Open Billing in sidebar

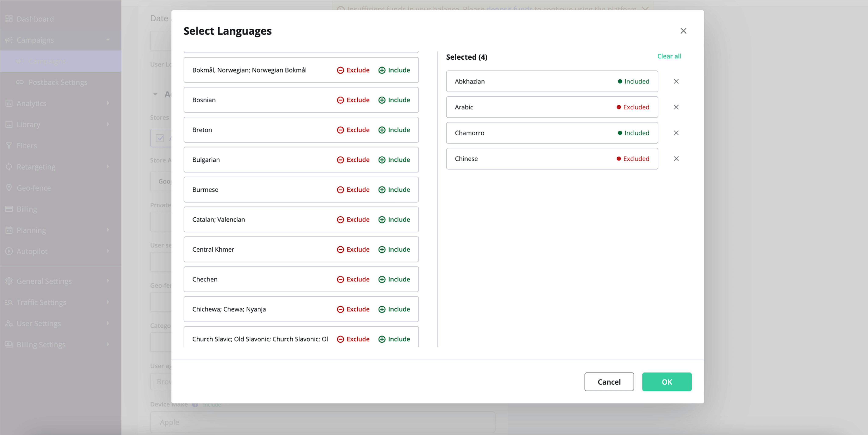tap(61, 209)
